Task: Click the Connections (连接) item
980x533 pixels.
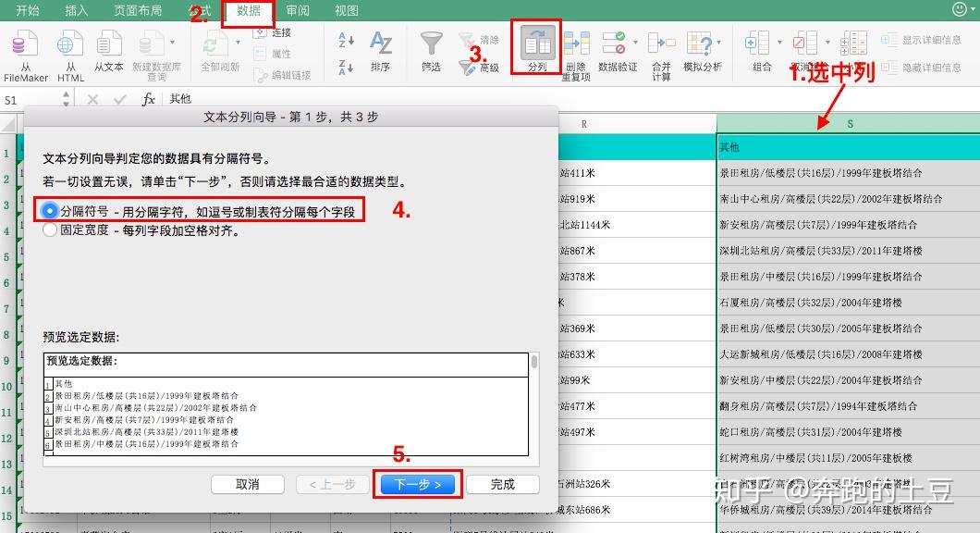Action: pos(273,32)
